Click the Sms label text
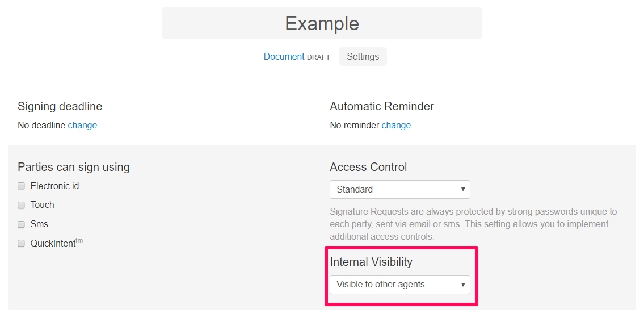This screenshot has height=317, width=644. [x=39, y=224]
